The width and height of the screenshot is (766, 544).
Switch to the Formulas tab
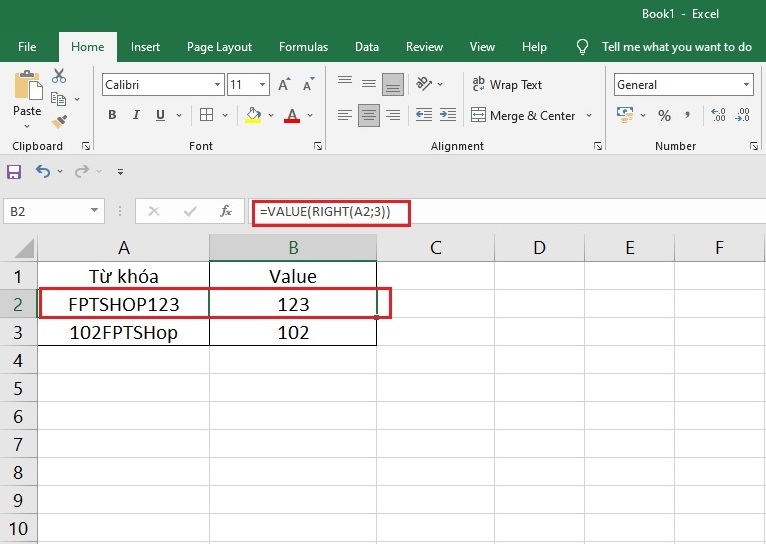point(303,47)
